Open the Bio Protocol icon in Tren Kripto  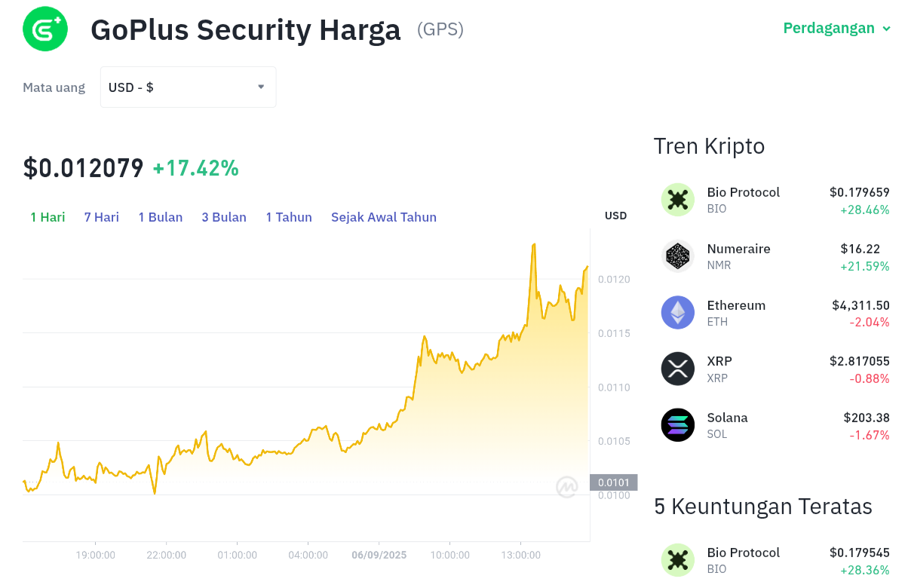pos(678,200)
